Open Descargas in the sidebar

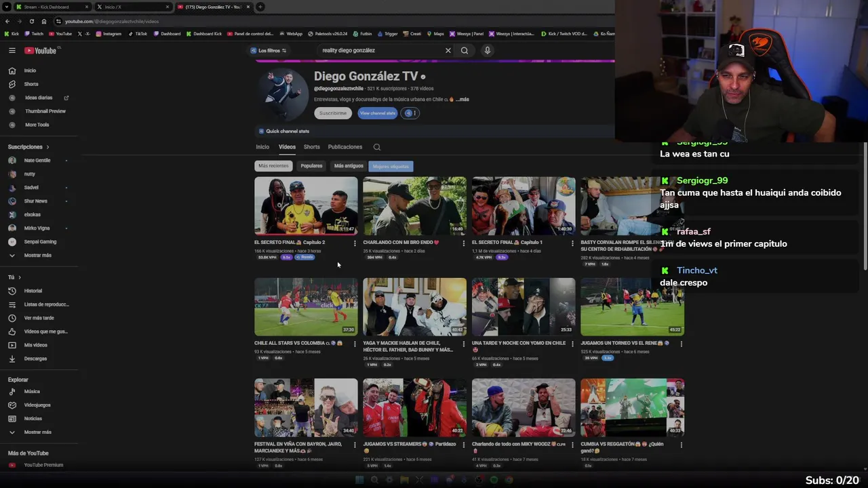pos(35,359)
